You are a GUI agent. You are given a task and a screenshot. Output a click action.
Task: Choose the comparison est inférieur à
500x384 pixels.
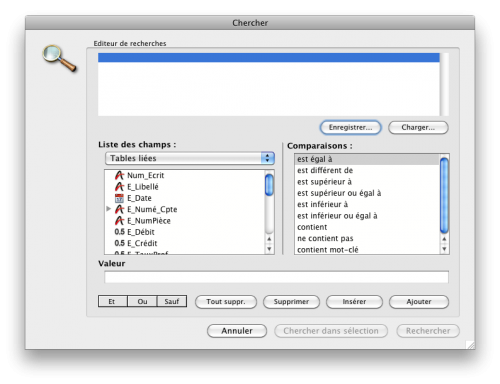coord(367,205)
